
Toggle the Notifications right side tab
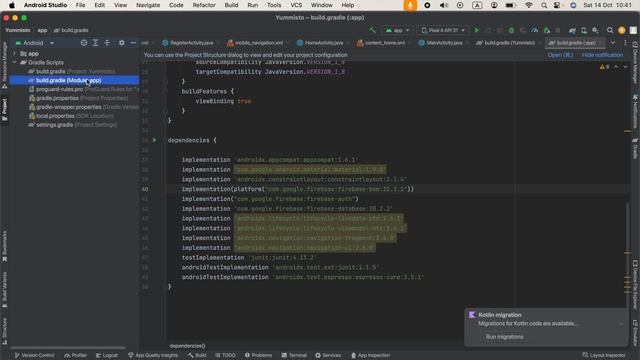click(635, 111)
